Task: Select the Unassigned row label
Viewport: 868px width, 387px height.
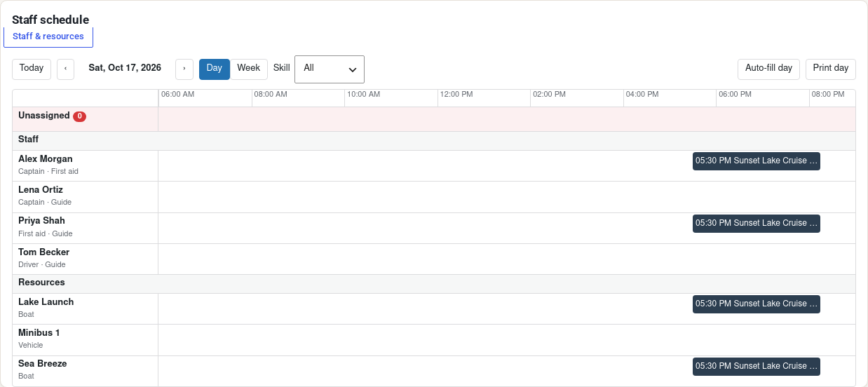Action: click(44, 116)
